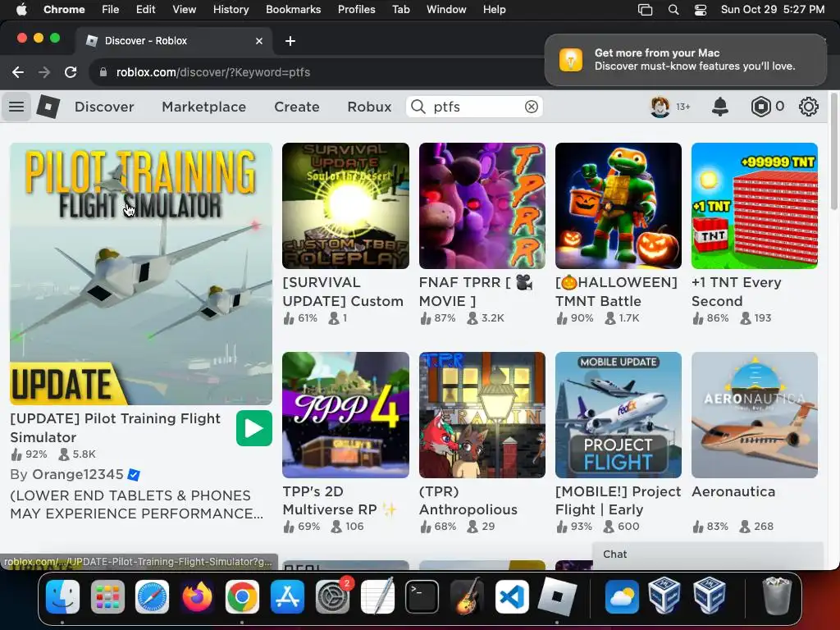The width and height of the screenshot is (840, 630).
Task: Go to the Marketplace page
Action: coord(204,107)
